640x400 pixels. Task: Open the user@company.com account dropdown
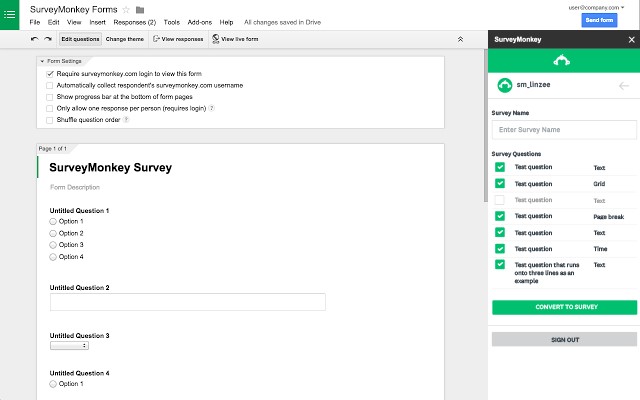[x=596, y=7]
